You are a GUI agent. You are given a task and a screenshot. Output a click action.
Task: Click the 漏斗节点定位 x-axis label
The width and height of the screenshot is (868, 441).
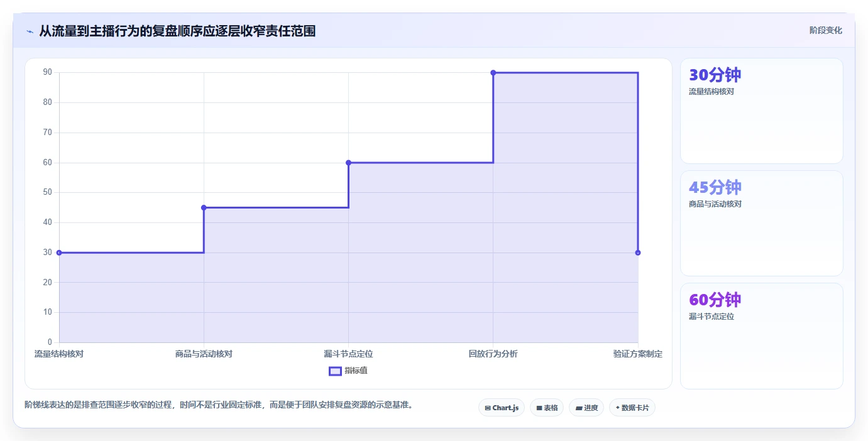pos(348,354)
